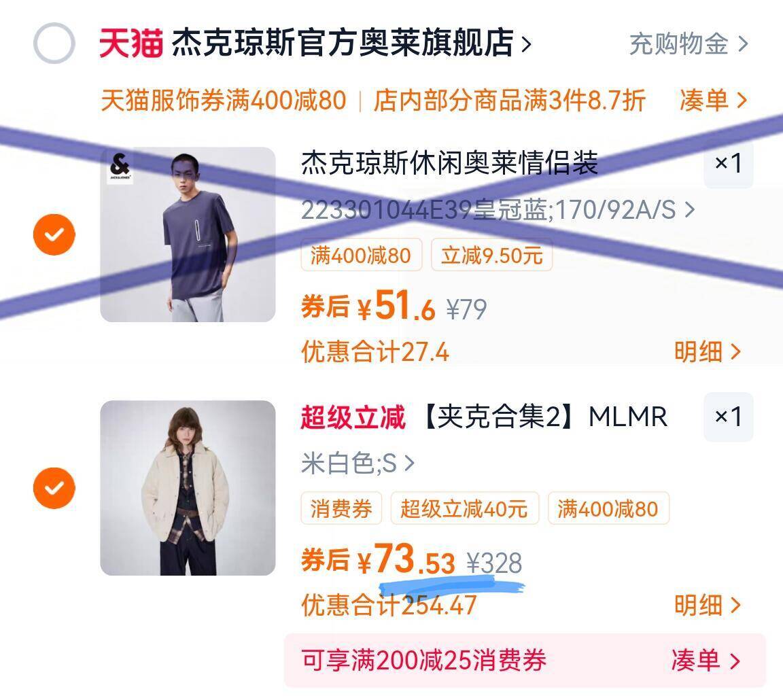Tap 凑单 in the 满200减25消费券 banner

(706, 661)
